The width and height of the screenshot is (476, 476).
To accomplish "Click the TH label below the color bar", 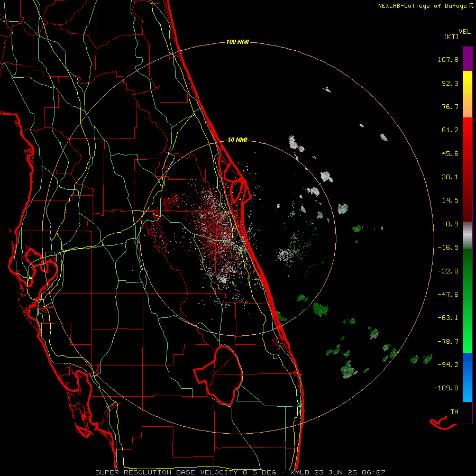I will coord(454,412).
